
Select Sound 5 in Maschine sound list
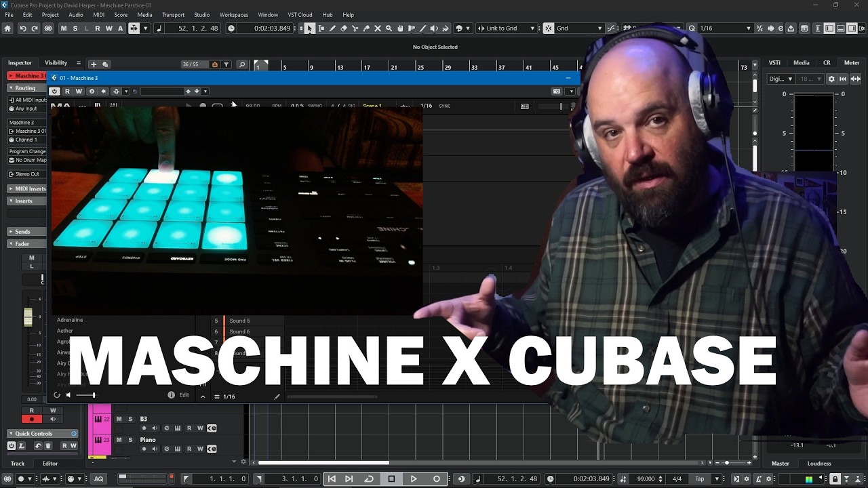(x=239, y=321)
